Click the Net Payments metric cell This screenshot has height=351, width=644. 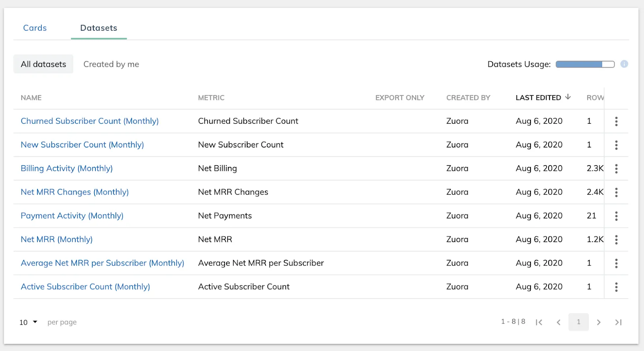(225, 216)
